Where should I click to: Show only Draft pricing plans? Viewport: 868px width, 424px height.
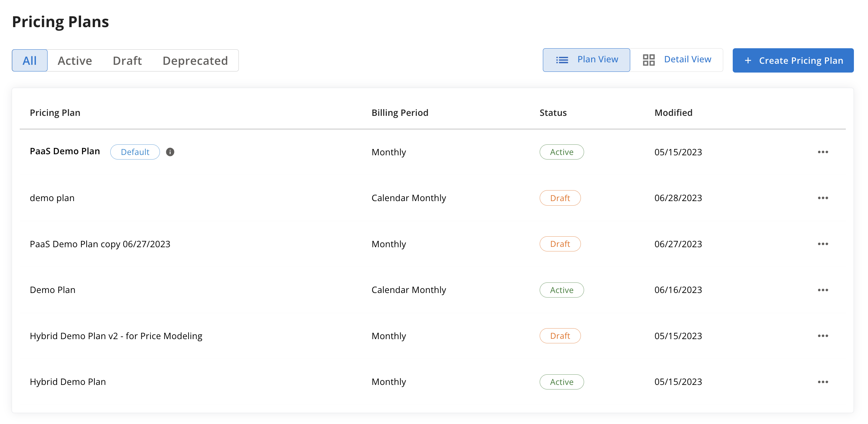point(127,61)
